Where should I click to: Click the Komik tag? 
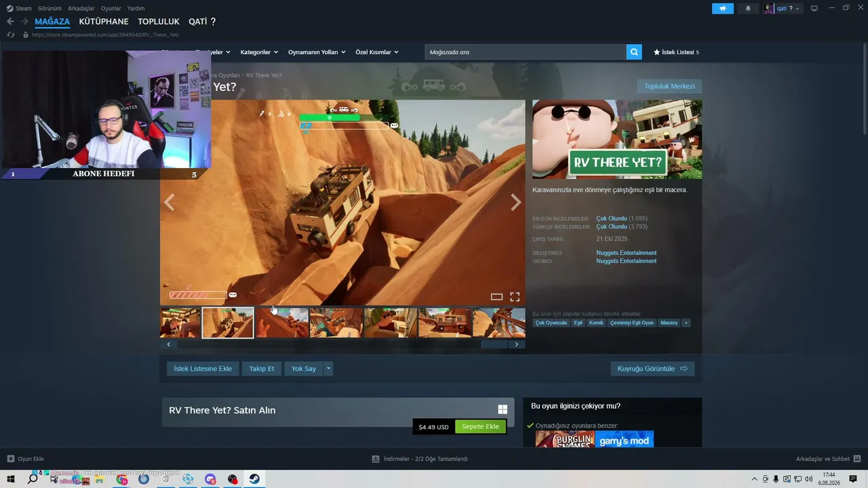(596, 323)
